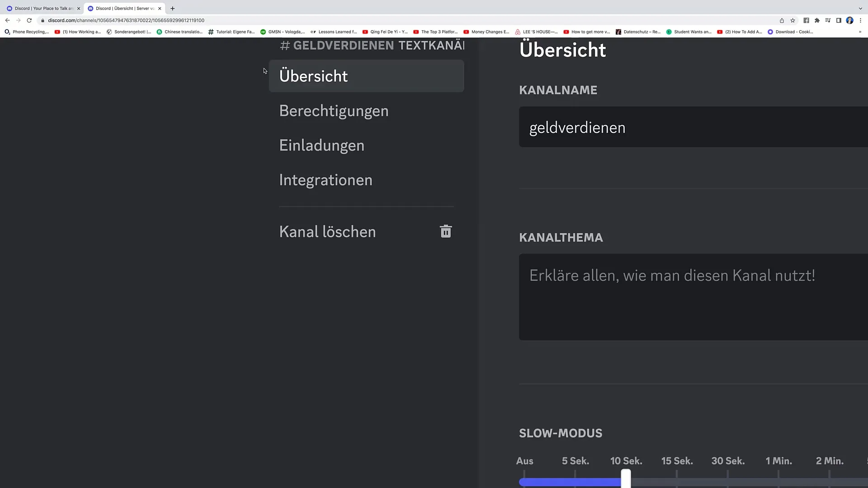The image size is (868, 488).
Task: Close the 'Discord | Übersicht' tab
Action: pos(160,8)
